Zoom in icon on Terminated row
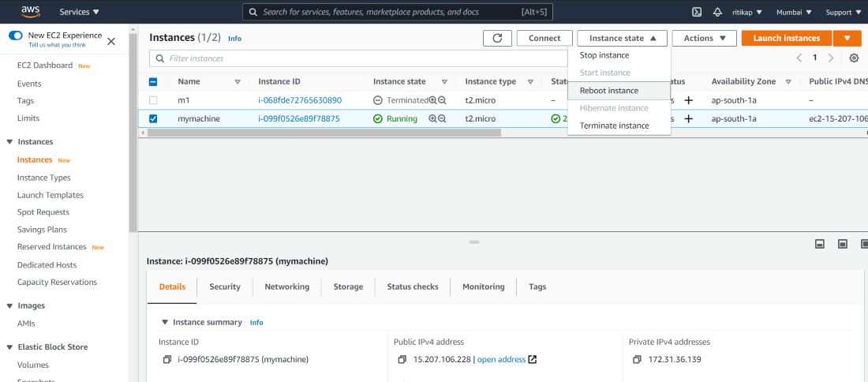 [433, 101]
